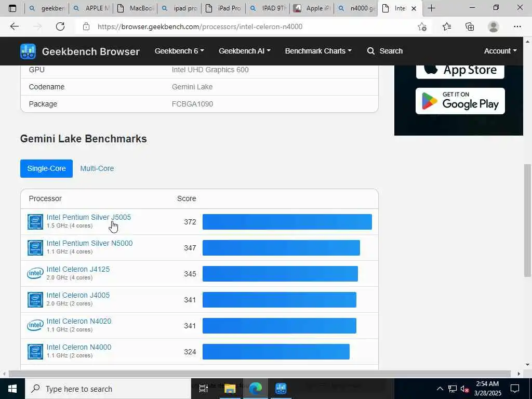Click the Geekbench Browser title text

coord(90,51)
